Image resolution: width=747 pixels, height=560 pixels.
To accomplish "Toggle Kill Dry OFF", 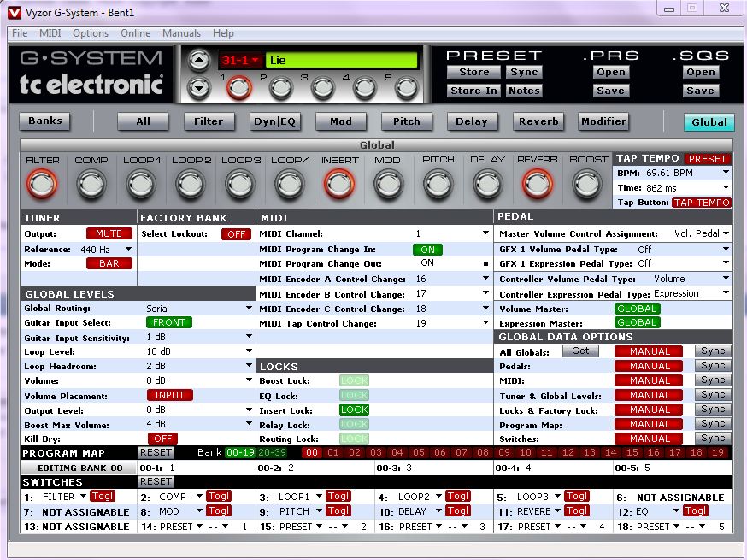I will click(163, 439).
